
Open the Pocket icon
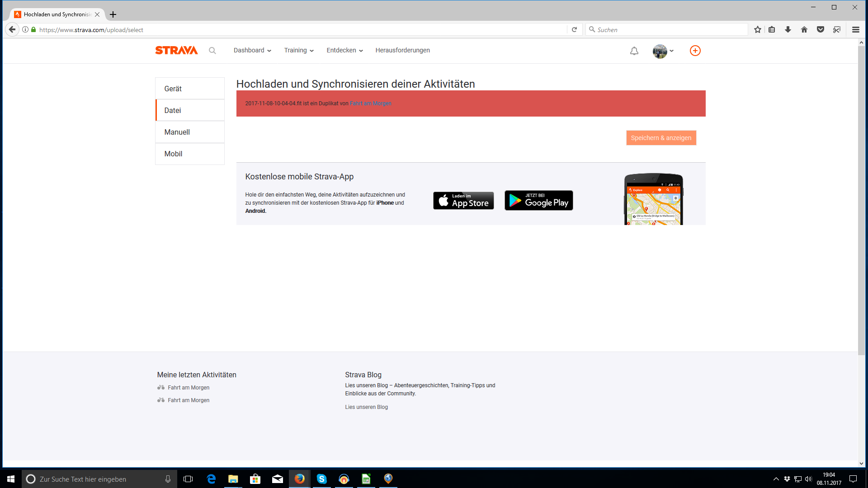pos(821,29)
